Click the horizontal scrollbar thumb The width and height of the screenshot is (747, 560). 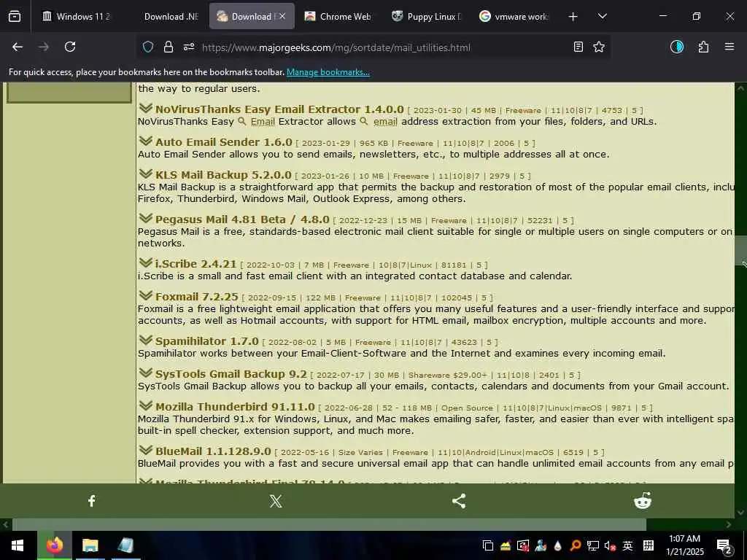329,524
